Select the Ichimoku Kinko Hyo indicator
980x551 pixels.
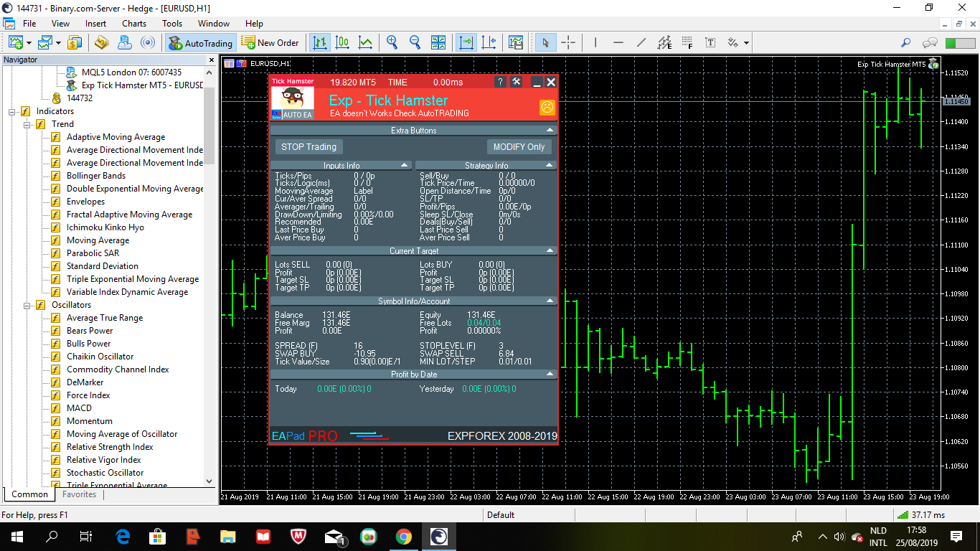click(105, 227)
